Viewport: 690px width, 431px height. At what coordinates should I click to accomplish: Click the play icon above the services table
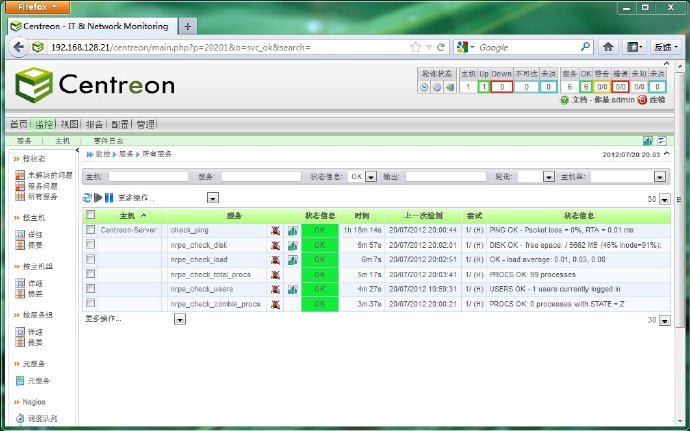pos(98,198)
